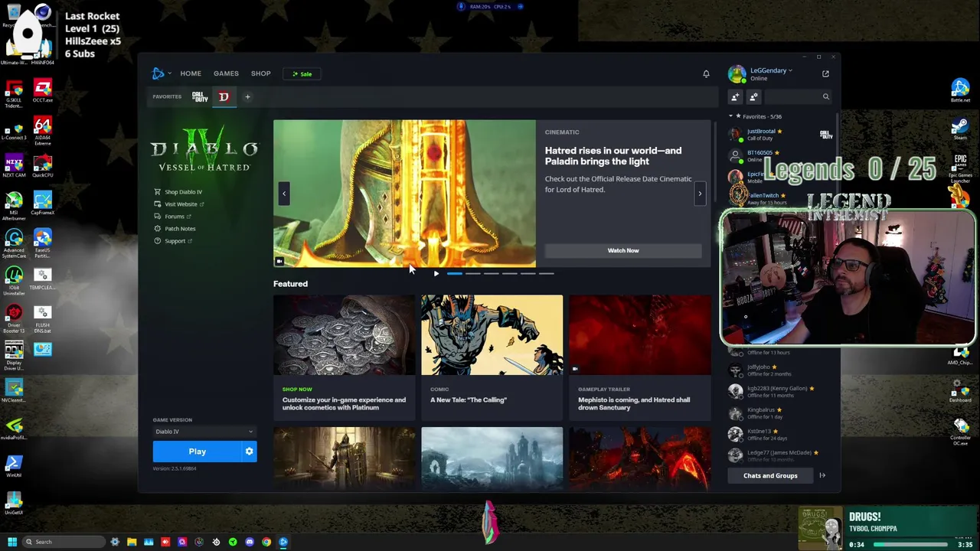Click the Windows Start button

[12, 542]
